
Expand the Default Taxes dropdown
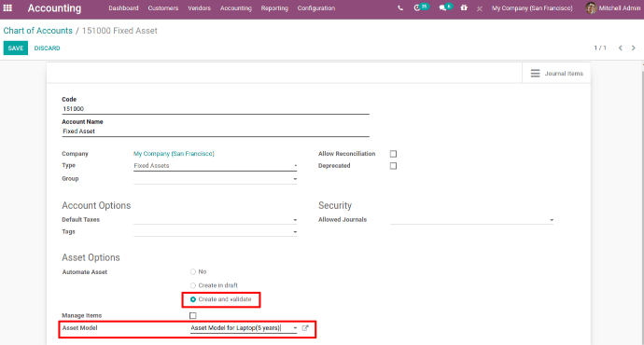coord(216,220)
